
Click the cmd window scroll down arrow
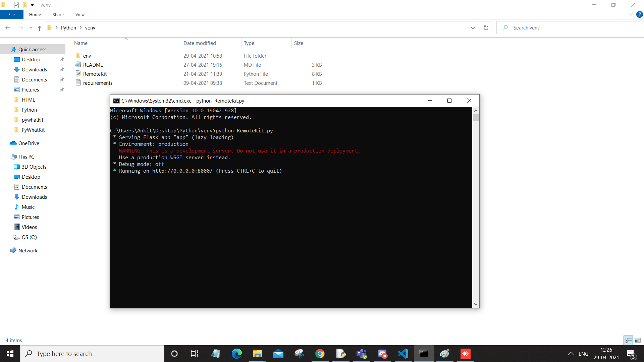[476, 304]
